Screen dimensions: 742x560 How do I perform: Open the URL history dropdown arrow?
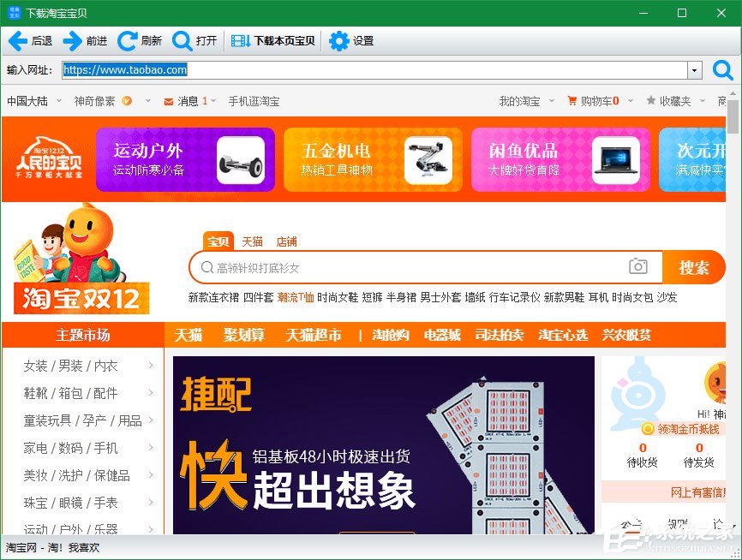[694, 70]
